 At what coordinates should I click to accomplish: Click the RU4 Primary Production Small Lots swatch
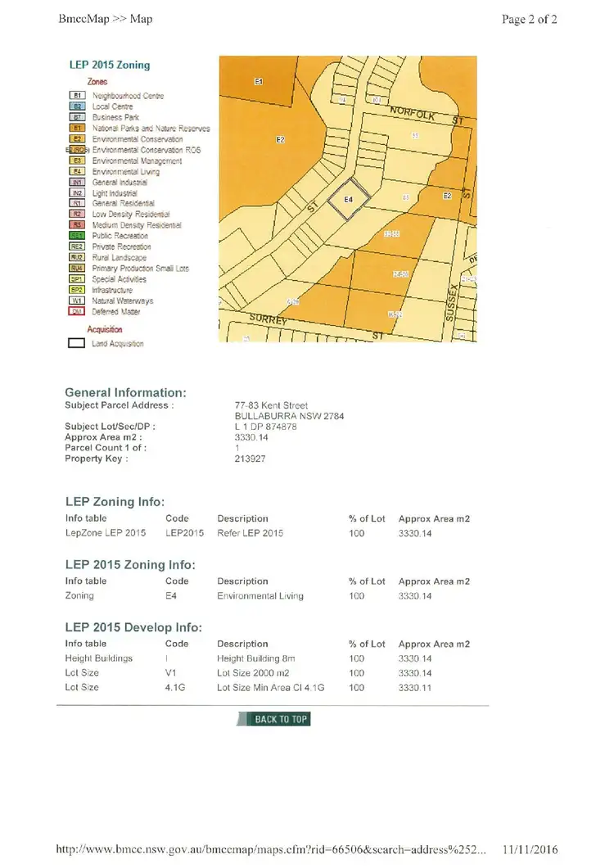[77, 269]
